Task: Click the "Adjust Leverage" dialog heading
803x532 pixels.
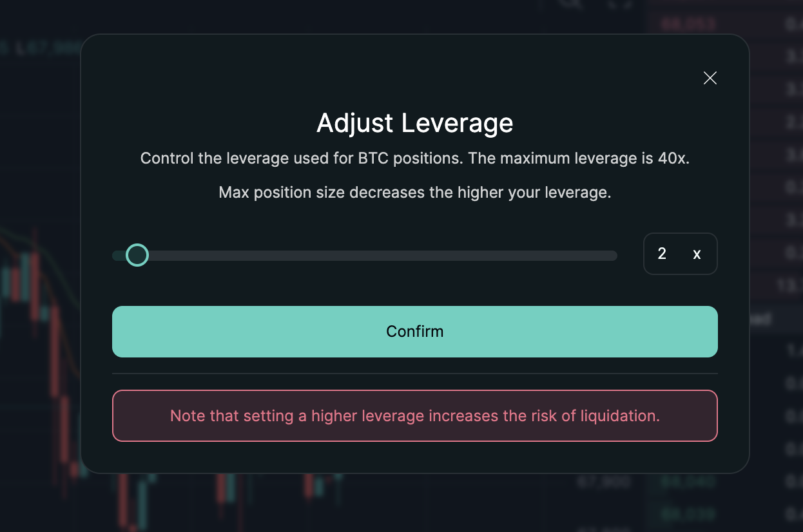Action: pos(414,122)
